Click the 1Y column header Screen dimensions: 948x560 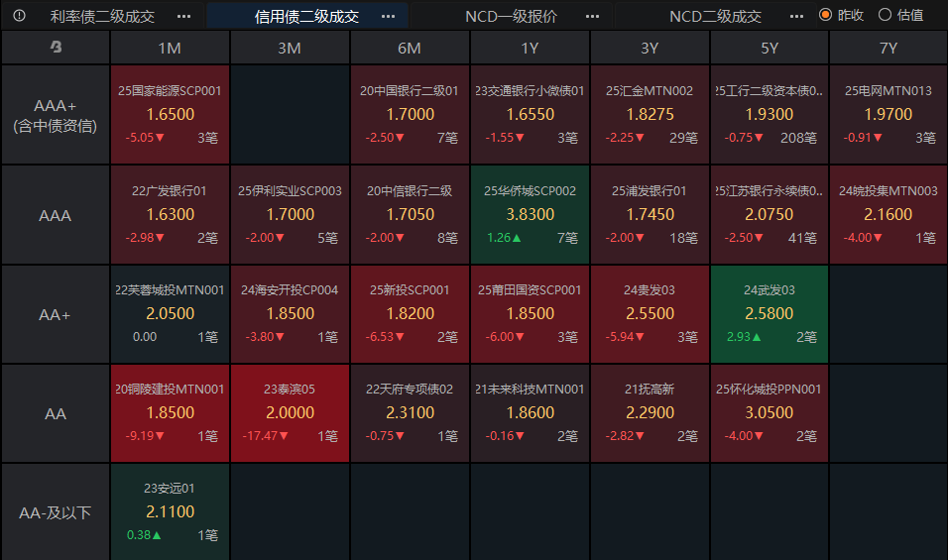pos(530,48)
